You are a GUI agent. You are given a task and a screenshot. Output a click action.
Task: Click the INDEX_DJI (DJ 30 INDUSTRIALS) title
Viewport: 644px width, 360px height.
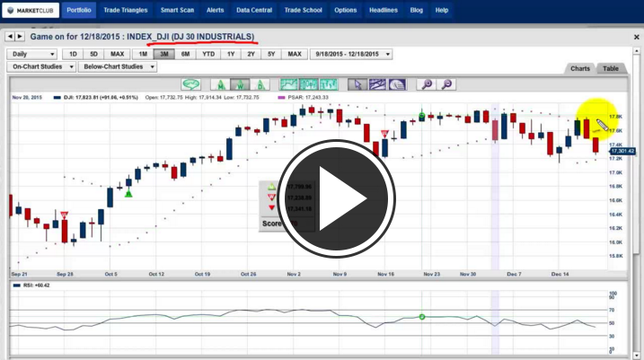(x=190, y=37)
